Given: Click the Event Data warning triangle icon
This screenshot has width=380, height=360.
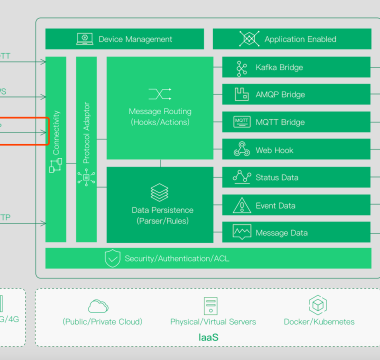Looking at the screenshot, I should pyautogui.click(x=242, y=205).
